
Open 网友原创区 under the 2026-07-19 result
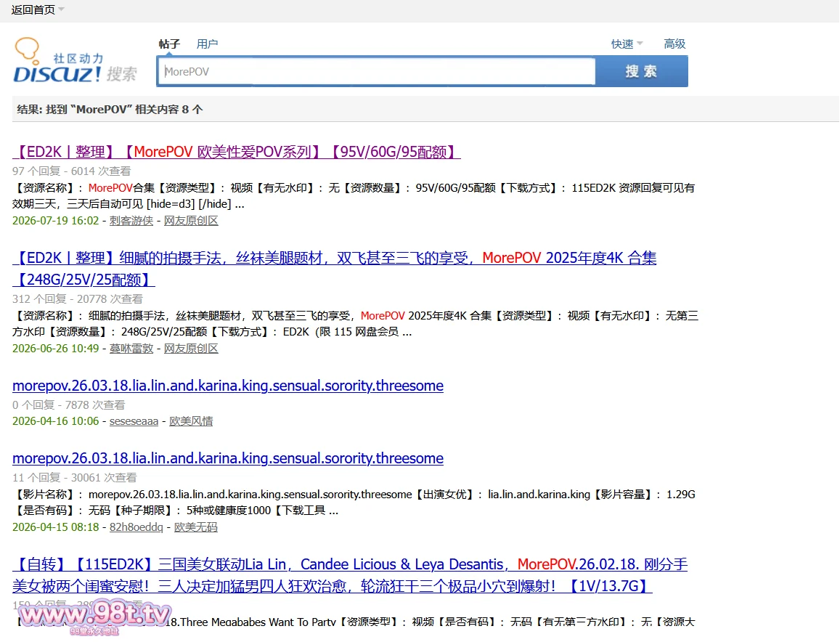[191, 221]
